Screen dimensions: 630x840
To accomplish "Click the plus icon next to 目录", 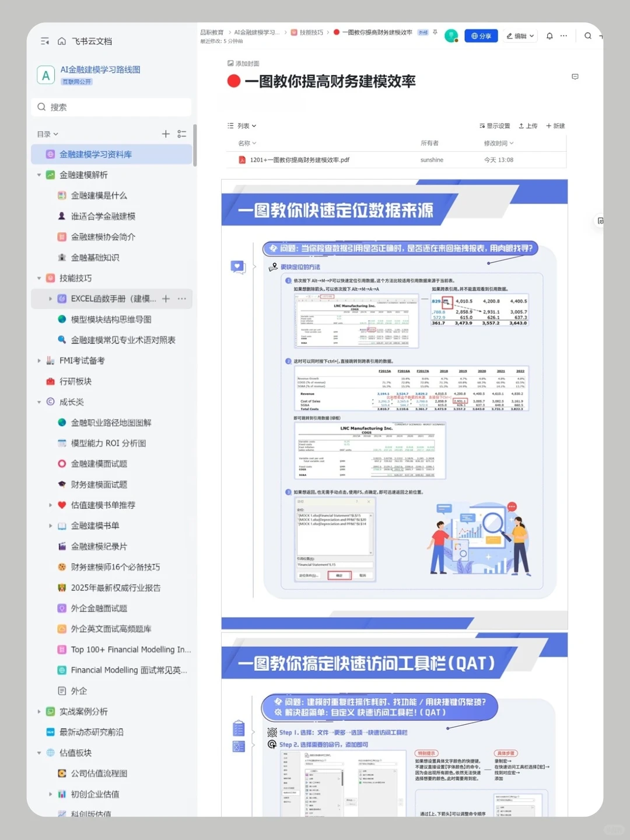I will point(165,134).
